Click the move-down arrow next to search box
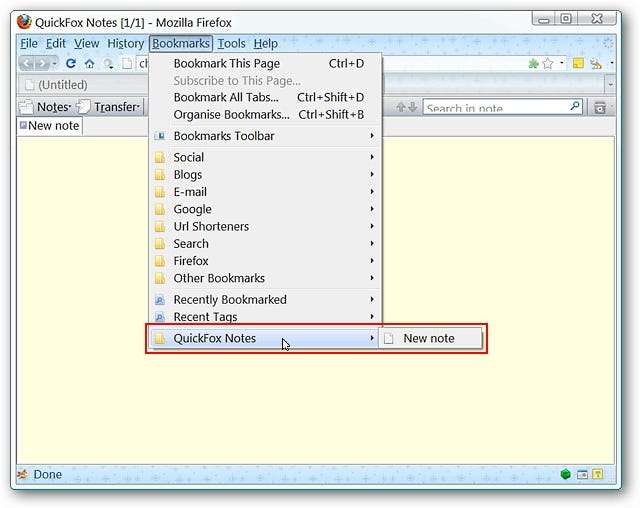The width and height of the screenshot is (640, 508). pyautogui.click(x=413, y=107)
